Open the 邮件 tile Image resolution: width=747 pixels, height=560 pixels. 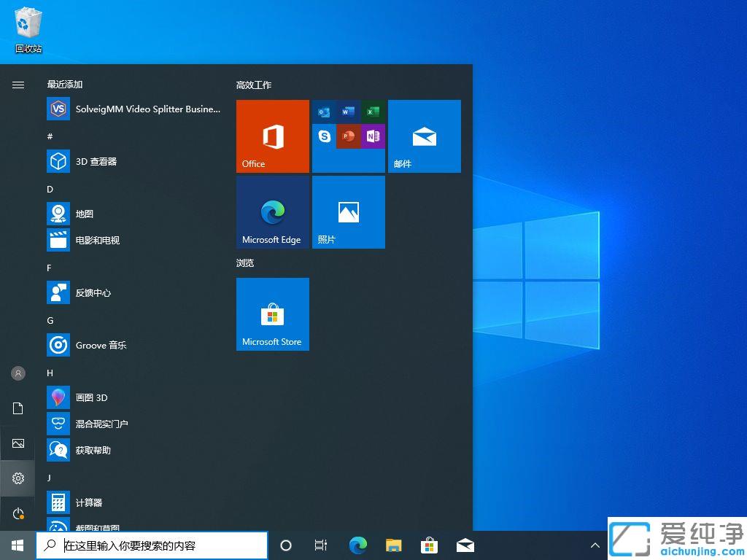pos(424,136)
